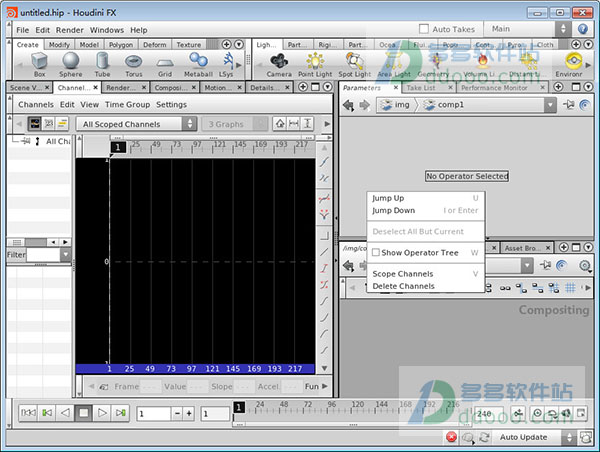600x452 pixels.
Task: Decrease frame with minus button
Action: (x=177, y=413)
